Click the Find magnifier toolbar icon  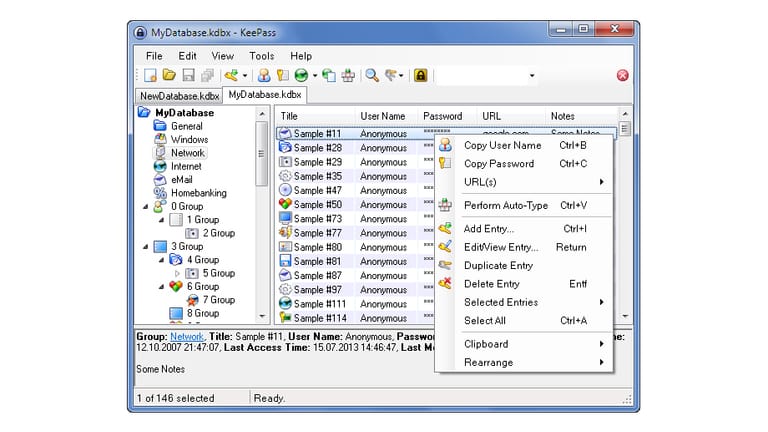[x=372, y=75]
